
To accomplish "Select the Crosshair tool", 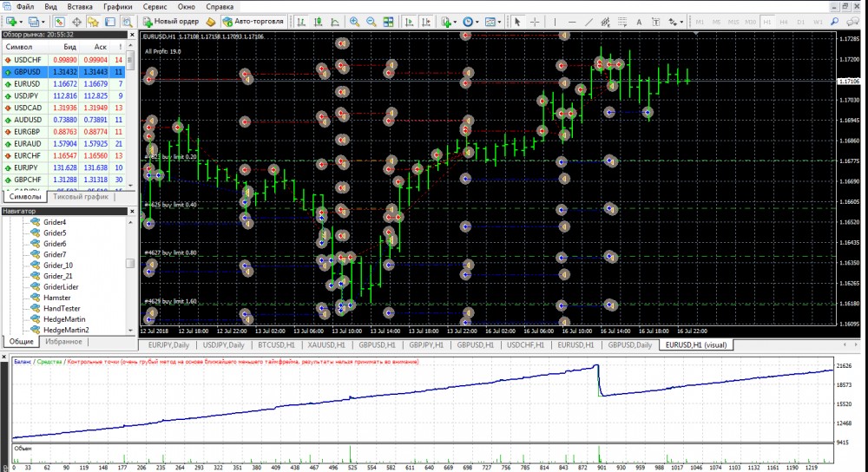I will tap(535, 22).
